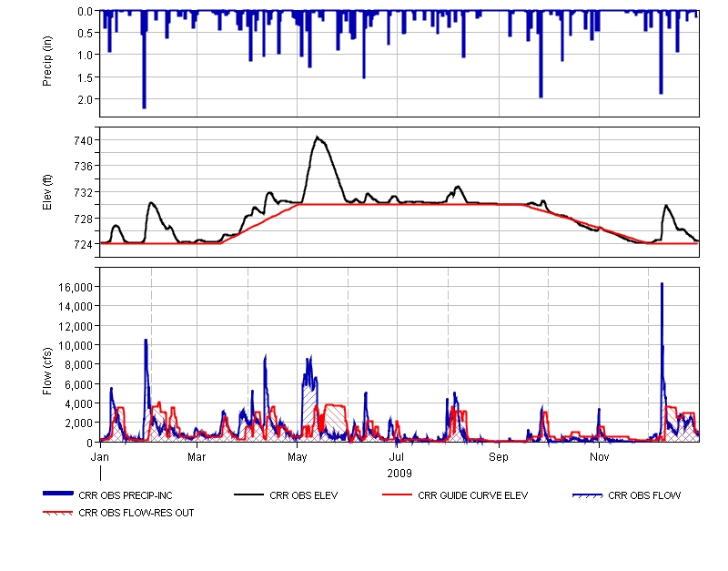This screenshot has height=571, width=728.
Task: Click the late January precipitation bar exceeding 2.0
Action: point(144,59)
